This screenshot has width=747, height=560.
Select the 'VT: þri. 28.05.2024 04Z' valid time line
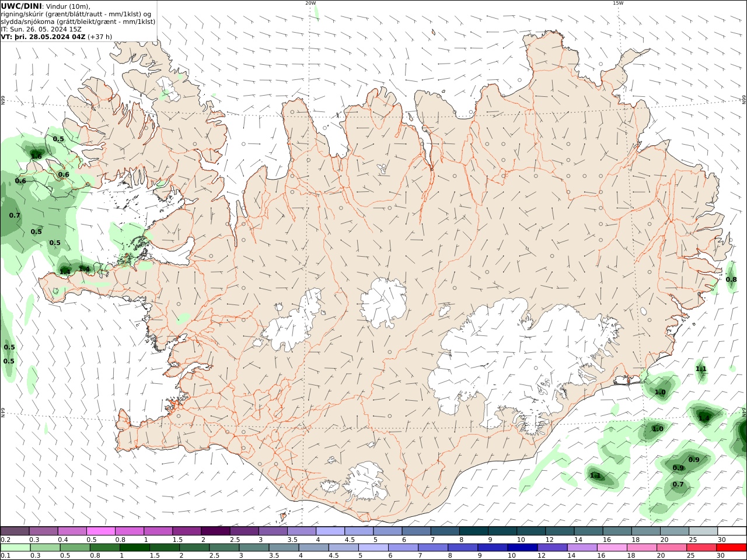(x=43, y=37)
